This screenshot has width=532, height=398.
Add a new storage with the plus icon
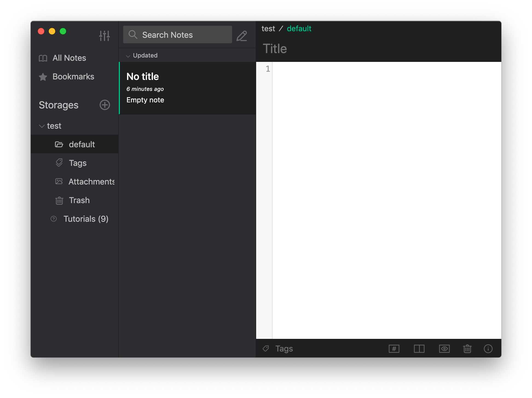(105, 105)
